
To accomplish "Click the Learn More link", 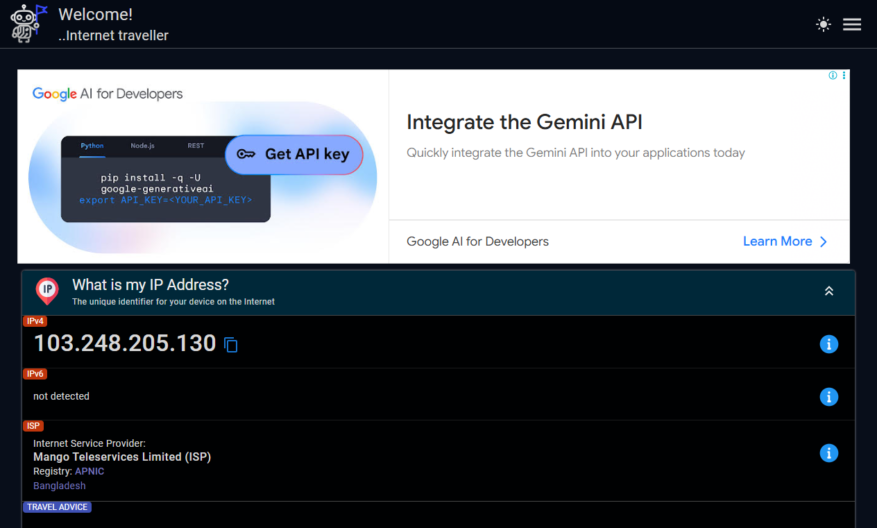I will [x=777, y=241].
